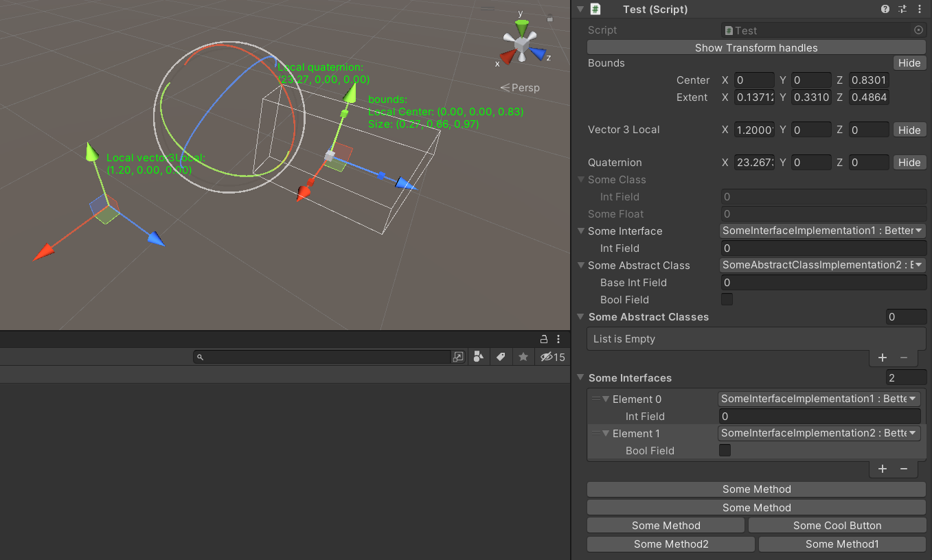Click the component presets slider icon
This screenshot has width=932, height=560.
tap(902, 9)
